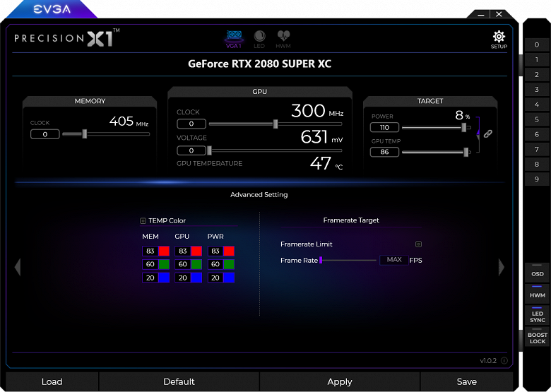This screenshot has height=392, width=551.
Task: Click the Default button
Action: [179, 381]
